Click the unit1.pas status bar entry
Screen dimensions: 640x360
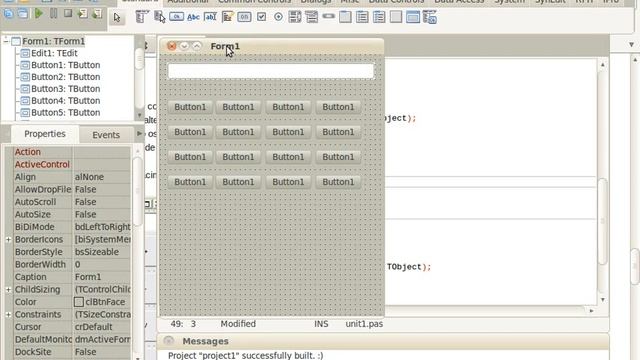pyautogui.click(x=364, y=324)
